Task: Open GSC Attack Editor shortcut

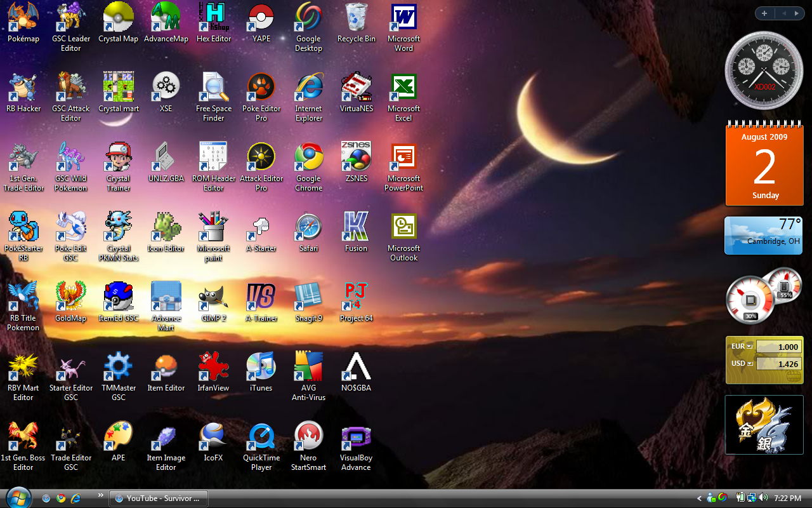Action: coord(71,97)
